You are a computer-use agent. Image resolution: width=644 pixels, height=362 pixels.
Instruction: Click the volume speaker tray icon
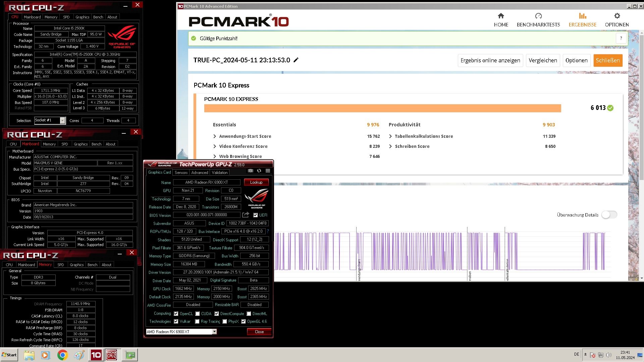pyautogui.click(x=609, y=355)
